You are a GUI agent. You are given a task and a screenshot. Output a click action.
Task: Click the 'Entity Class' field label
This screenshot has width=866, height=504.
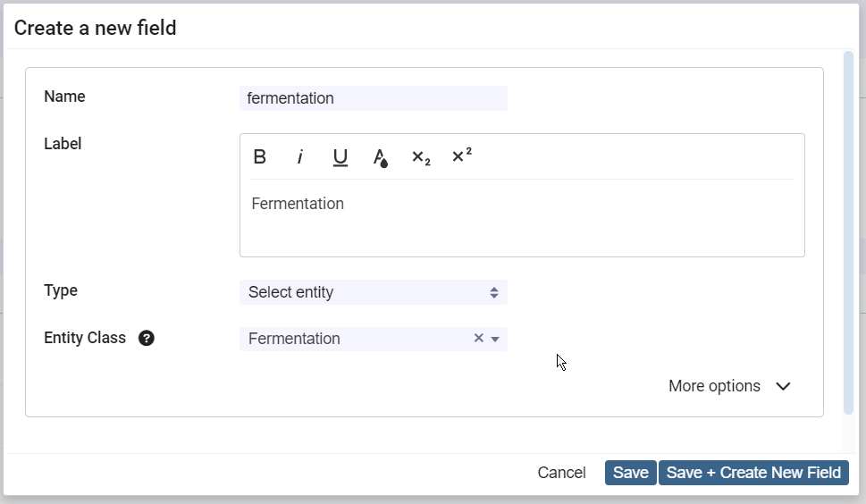click(85, 339)
